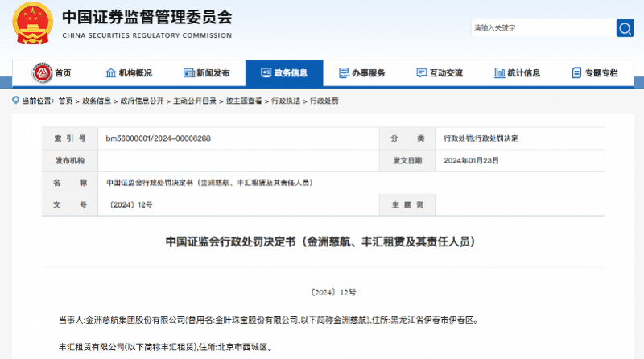Click the centered 〔2024〕12号 line in article

click(332, 292)
